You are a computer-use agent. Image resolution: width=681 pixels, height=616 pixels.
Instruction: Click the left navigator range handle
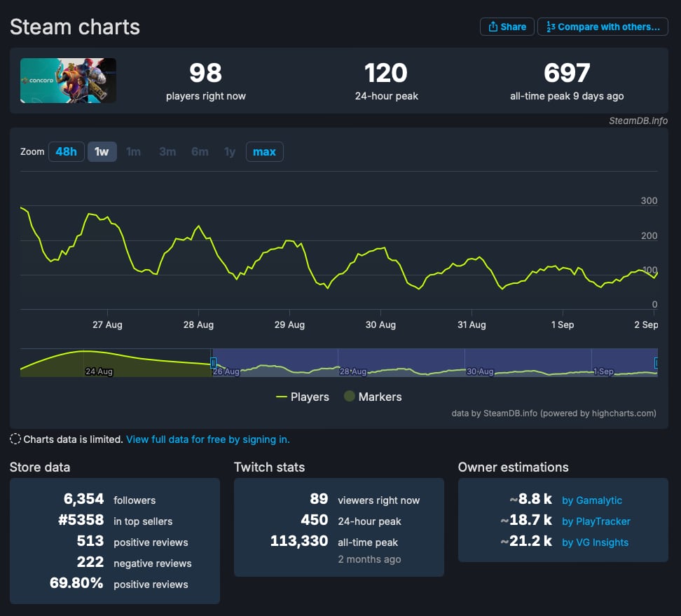click(x=213, y=362)
